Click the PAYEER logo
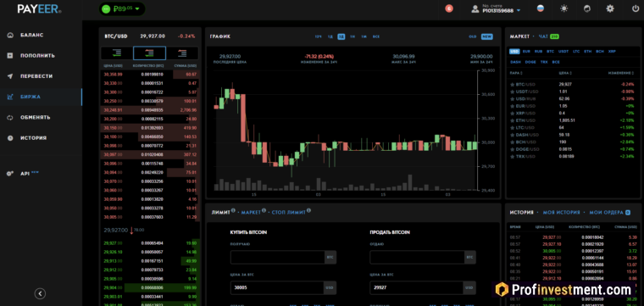The width and height of the screenshot is (644, 306). coord(39,9)
